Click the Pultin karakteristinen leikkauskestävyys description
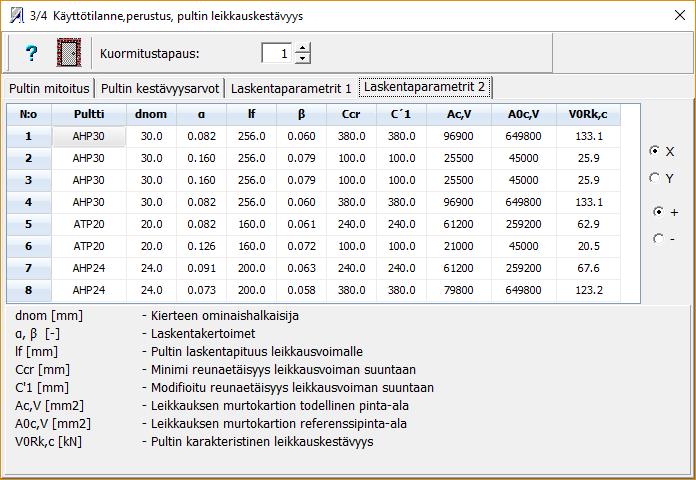The image size is (696, 480). coord(262,442)
